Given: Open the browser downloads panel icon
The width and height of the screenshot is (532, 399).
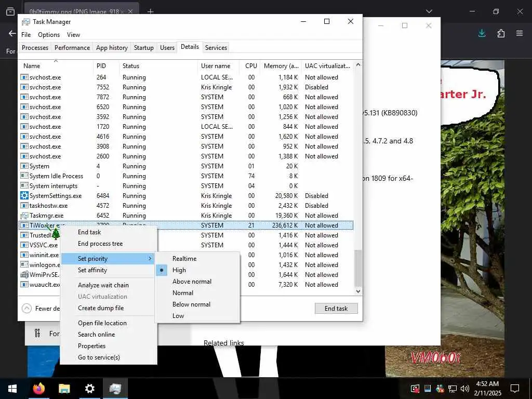Looking at the screenshot, I should coord(482,33).
